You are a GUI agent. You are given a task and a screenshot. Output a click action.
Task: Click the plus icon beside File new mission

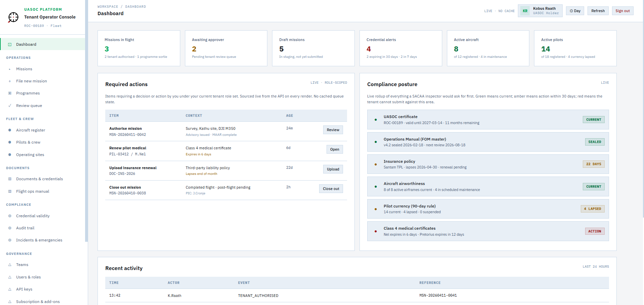tap(10, 81)
